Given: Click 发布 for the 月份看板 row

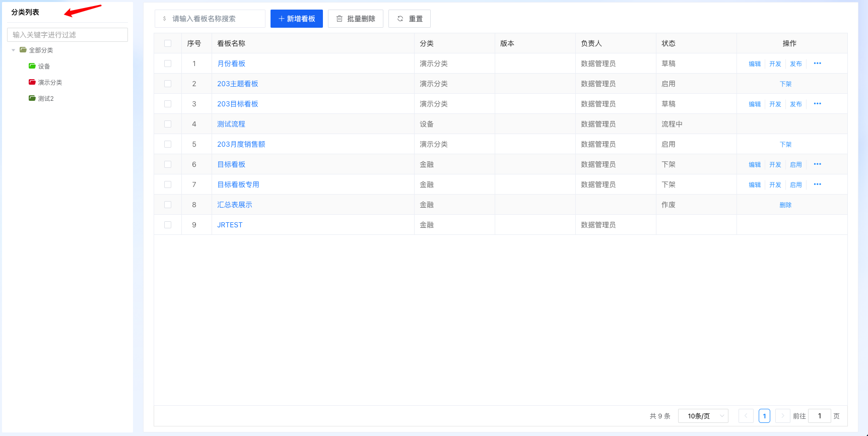Looking at the screenshot, I should (x=795, y=64).
